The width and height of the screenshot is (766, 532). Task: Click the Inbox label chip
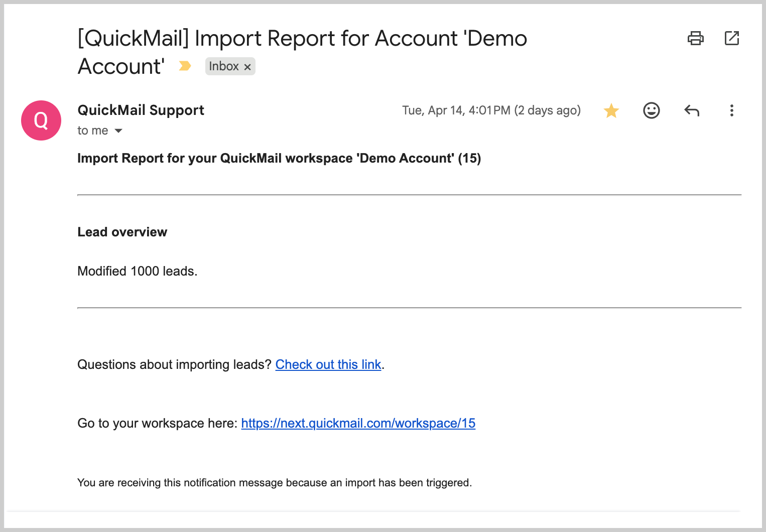click(x=224, y=66)
